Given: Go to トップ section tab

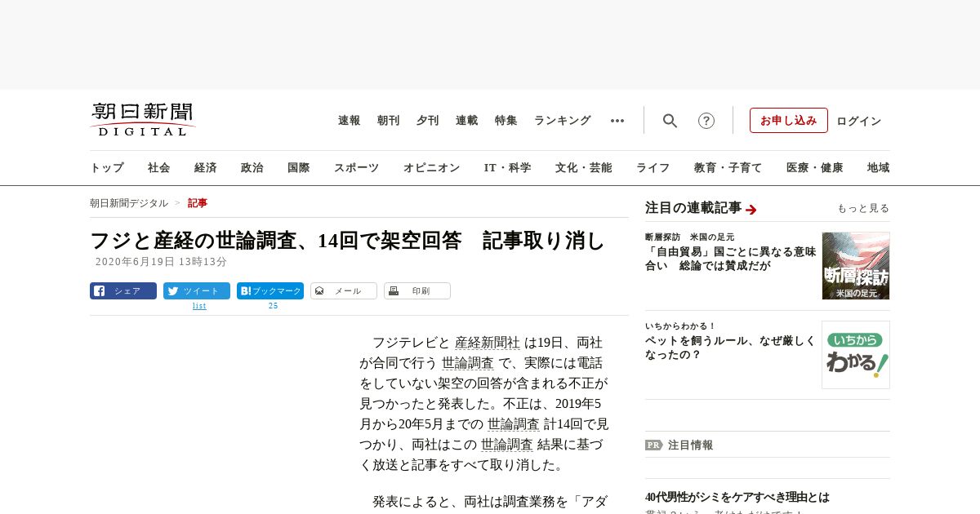Looking at the screenshot, I should pos(107,168).
